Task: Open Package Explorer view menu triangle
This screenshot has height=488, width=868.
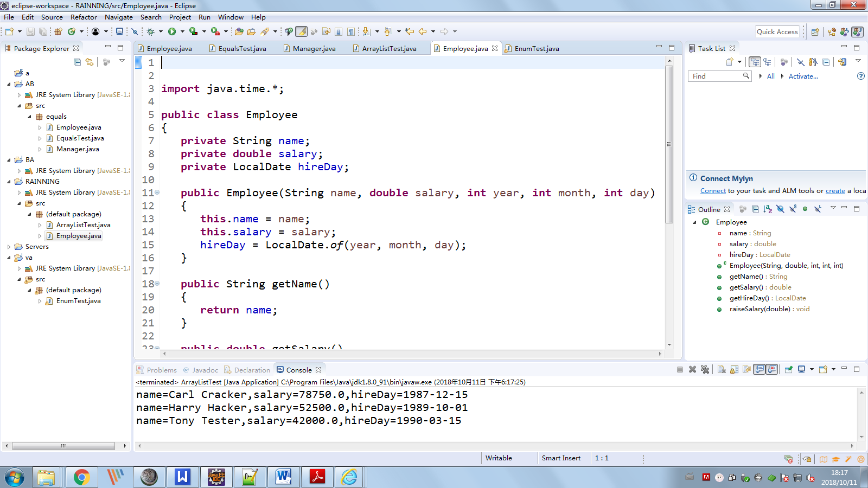Action: [x=122, y=61]
